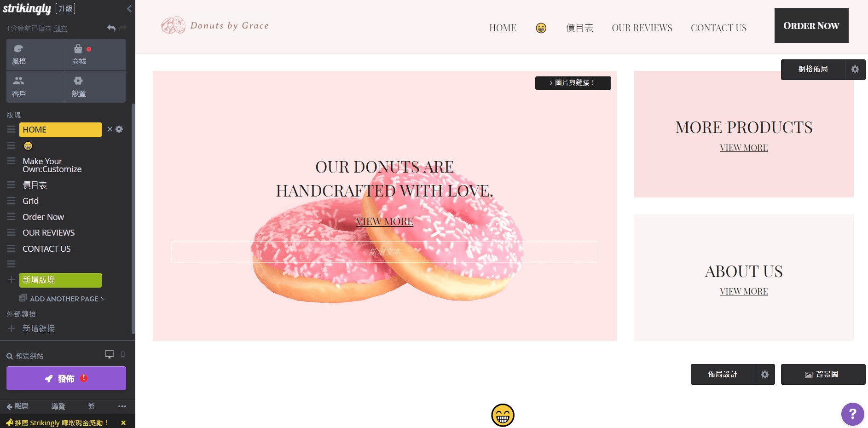Click the undo arrow icon
Viewport: 868px width, 428px height.
coord(111,28)
